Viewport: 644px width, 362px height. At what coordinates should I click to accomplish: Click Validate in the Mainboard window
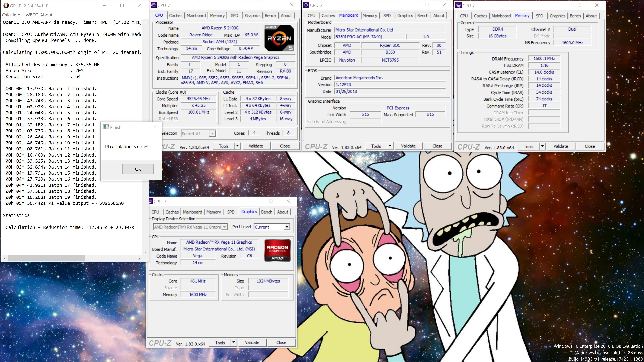408,146
